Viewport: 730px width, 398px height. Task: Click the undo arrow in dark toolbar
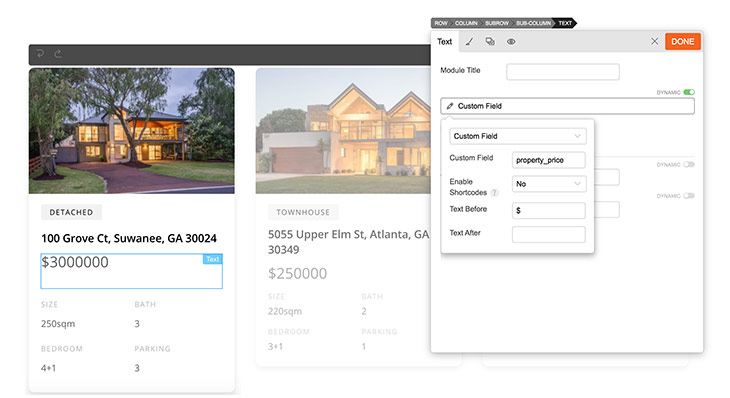40,54
